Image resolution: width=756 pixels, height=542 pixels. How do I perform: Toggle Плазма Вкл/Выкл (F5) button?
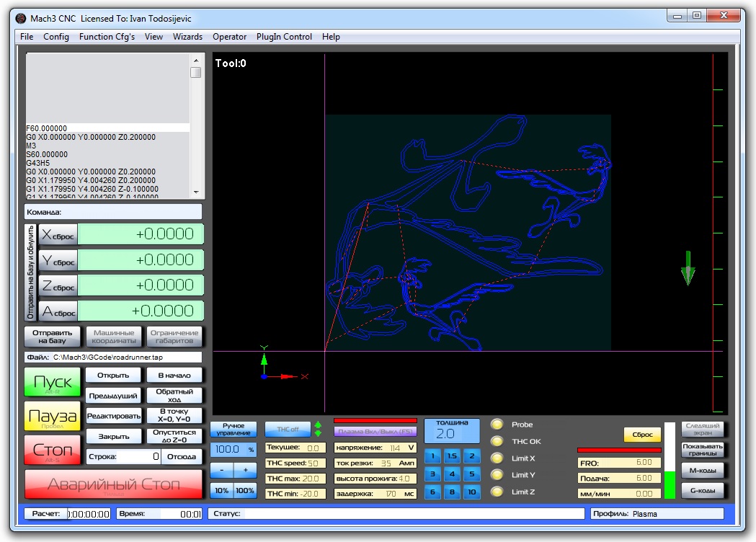(x=375, y=431)
